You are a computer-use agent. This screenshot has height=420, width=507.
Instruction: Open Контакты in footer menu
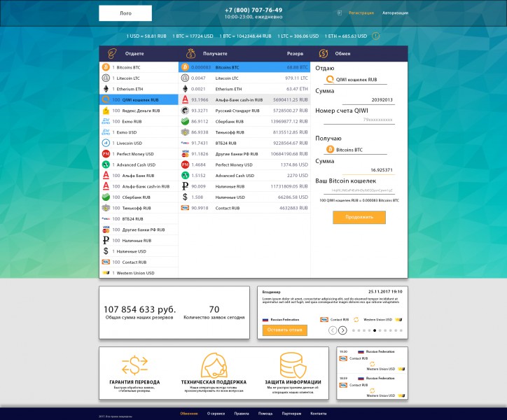coord(319,414)
